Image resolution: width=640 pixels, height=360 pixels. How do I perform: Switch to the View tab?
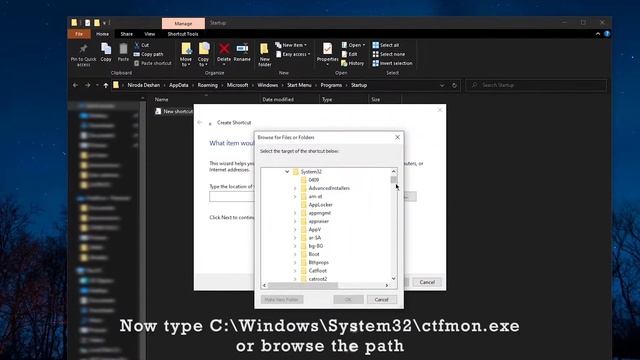click(x=150, y=34)
